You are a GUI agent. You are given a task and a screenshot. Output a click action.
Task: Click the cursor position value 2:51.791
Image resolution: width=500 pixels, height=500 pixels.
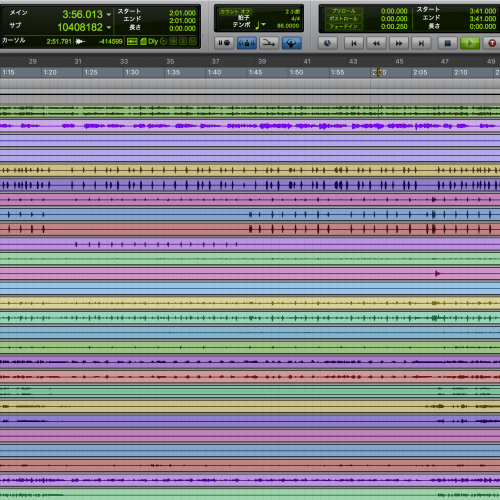click(59, 41)
